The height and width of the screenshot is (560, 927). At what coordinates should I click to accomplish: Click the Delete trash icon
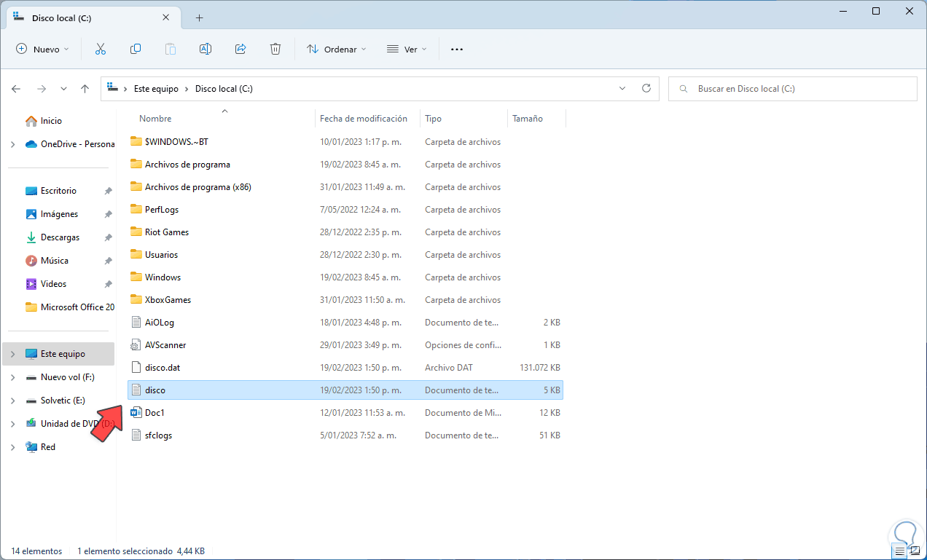point(275,49)
